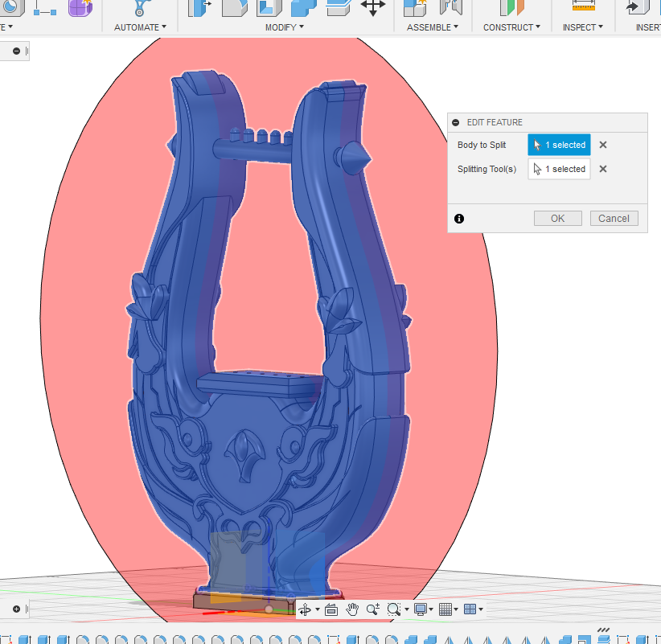Image resolution: width=661 pixels, height=644 pixels.
Task: Click the Splitting Tool(s) label
Action: [x=487, y=169]
